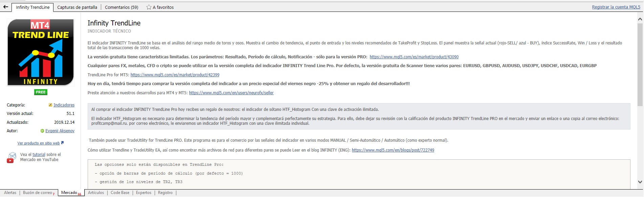This screenshot has width=644, height=197.
Task: Open the tutorial link
Action: (x=39, y=155)
